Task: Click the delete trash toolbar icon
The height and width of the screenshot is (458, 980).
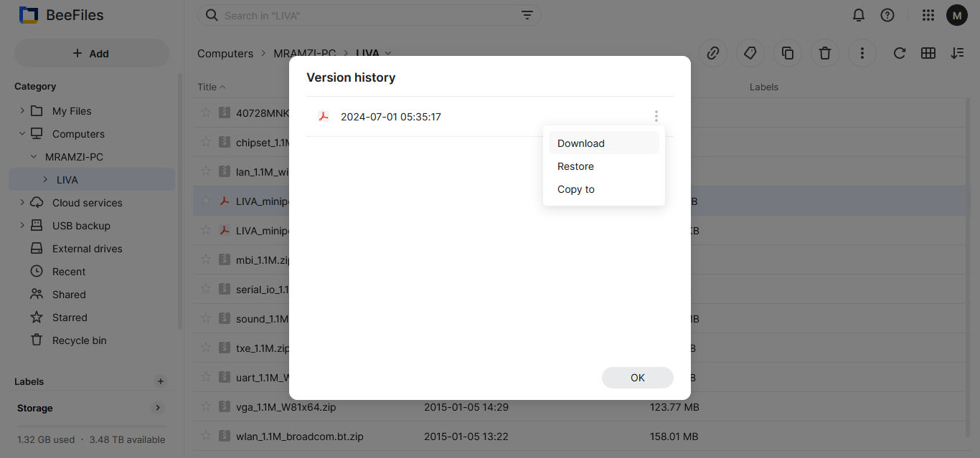Action: pyautogui.click(x=825, y=53)
